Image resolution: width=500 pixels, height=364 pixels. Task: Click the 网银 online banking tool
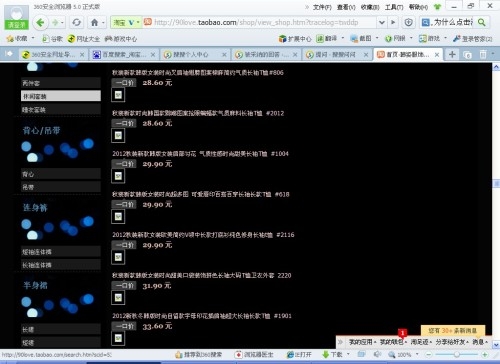click(x=395, y=39)
